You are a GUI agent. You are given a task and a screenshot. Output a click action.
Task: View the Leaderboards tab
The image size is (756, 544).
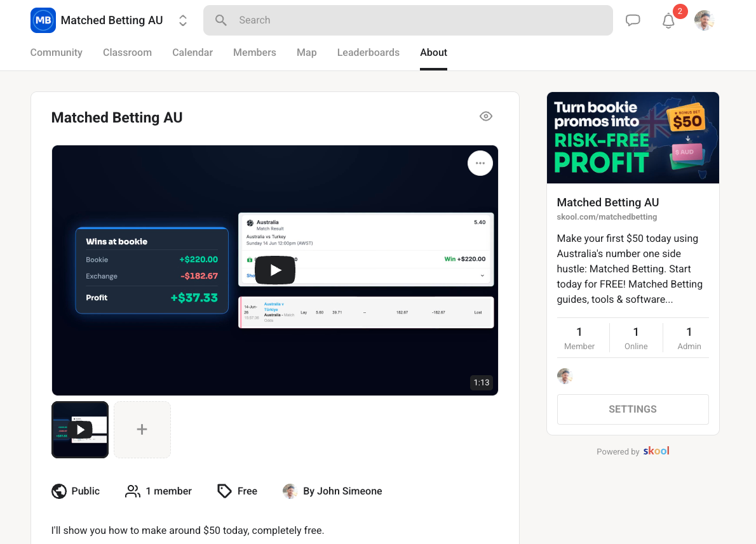click(368, 53)
